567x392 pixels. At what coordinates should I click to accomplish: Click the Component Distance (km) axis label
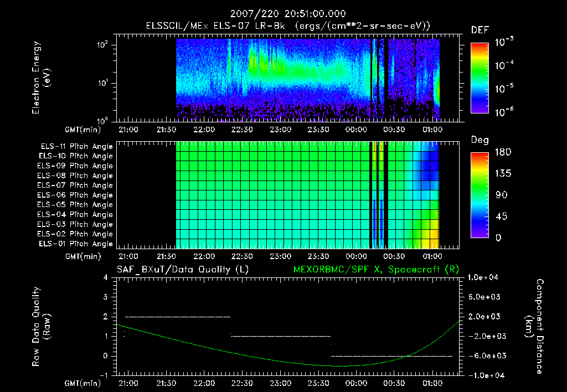click(x=534, y=327)
